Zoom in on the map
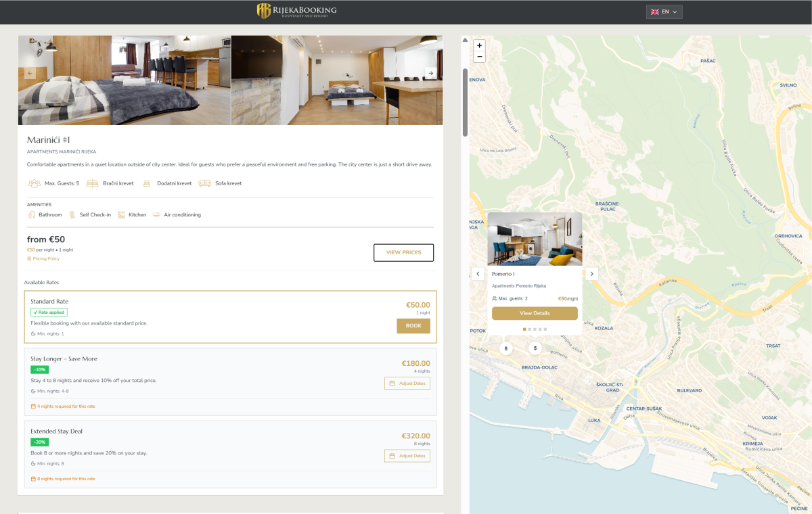Screen dimensions: 812x514 480,45
